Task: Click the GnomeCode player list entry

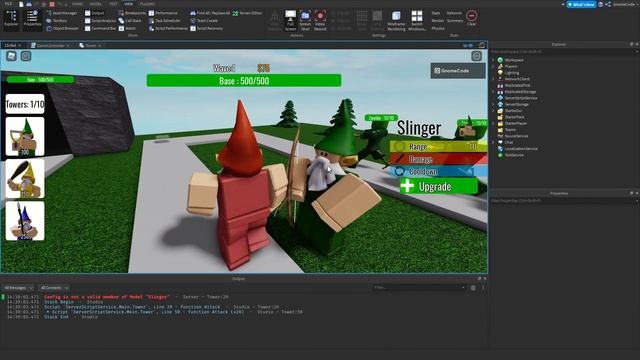Action: [458, 71]
